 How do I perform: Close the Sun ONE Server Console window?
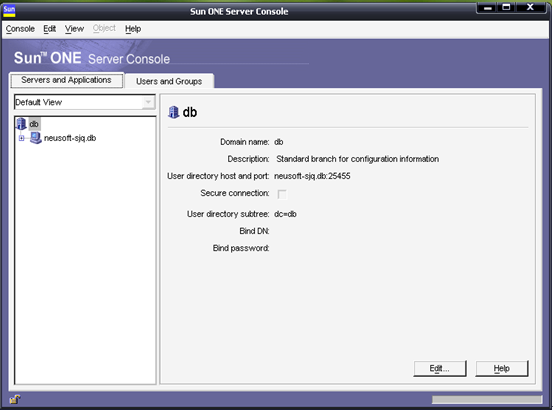(530, 7)
